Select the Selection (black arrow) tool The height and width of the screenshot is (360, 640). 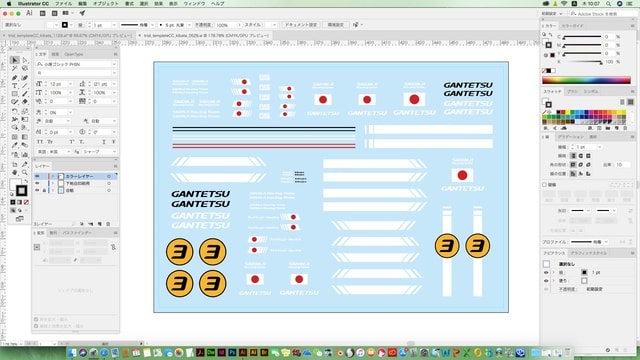click(15, 60)
